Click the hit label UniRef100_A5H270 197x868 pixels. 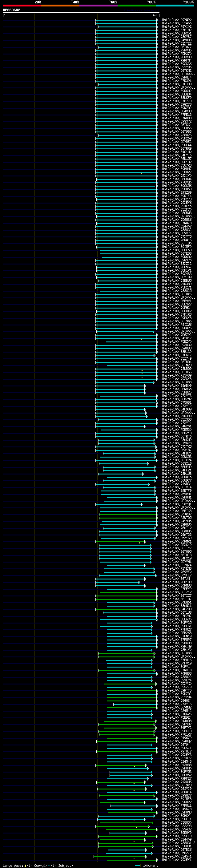pos(176,54)
